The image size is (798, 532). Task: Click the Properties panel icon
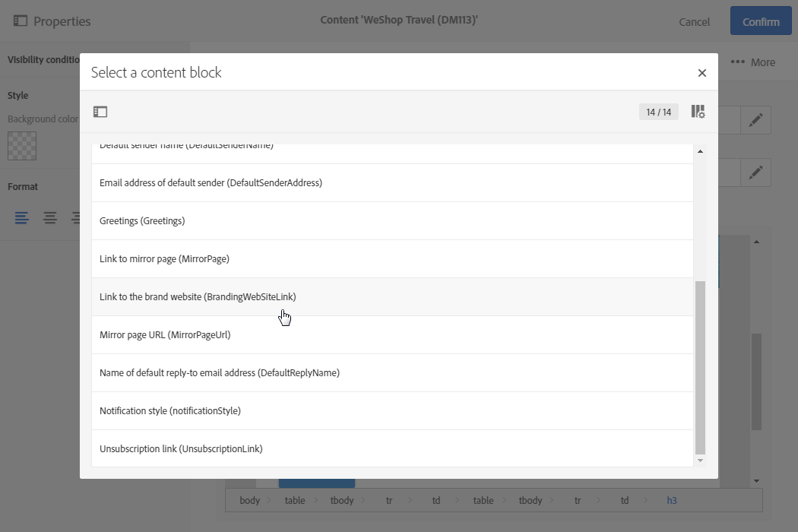21,21
